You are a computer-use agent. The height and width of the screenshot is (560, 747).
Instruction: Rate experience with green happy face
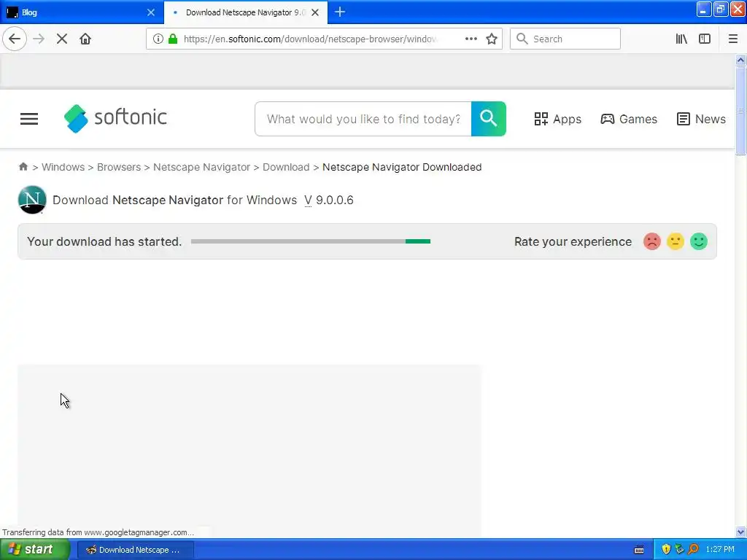699,241
